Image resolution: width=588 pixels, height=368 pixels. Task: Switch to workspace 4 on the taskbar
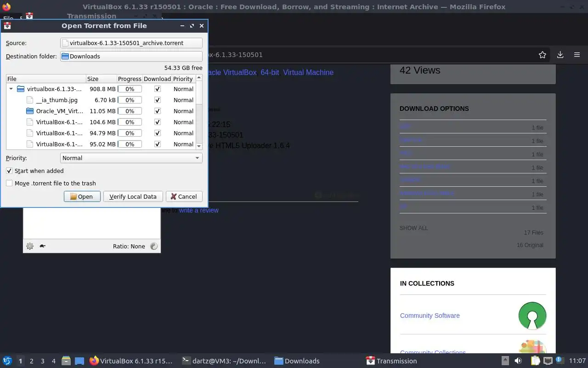point(53,361)
